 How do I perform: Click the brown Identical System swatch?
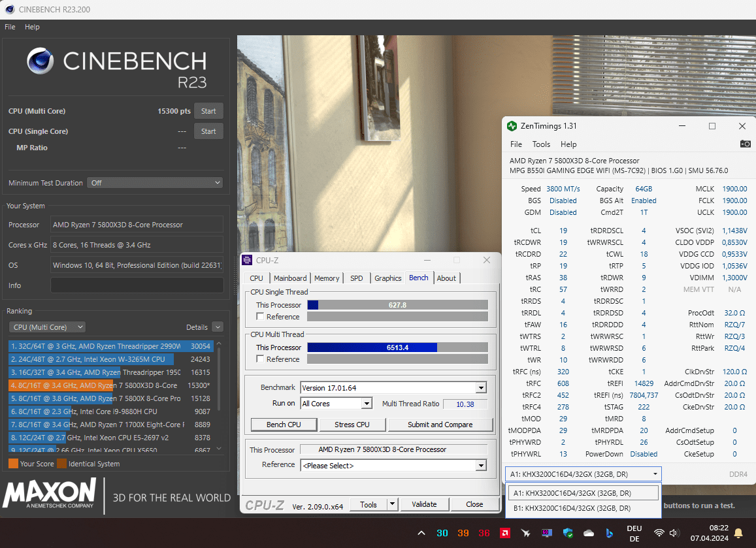point(61,464)
